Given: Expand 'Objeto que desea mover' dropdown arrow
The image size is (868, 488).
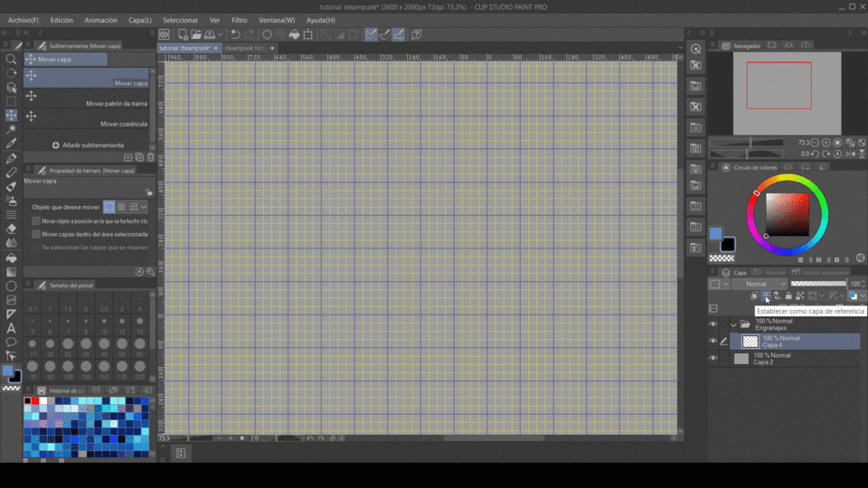Looking at the screenshot, I should (x=144, y=207).
